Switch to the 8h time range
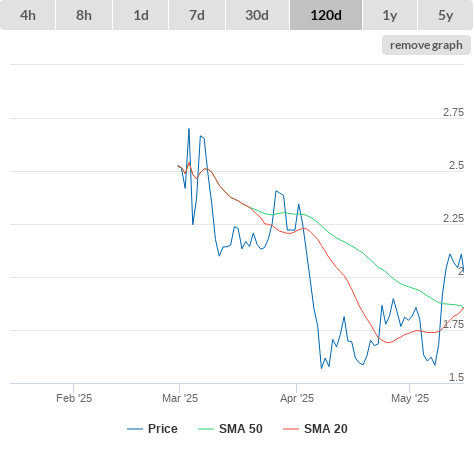This screenshot has height=455, width=474. [x=84, y=15]
